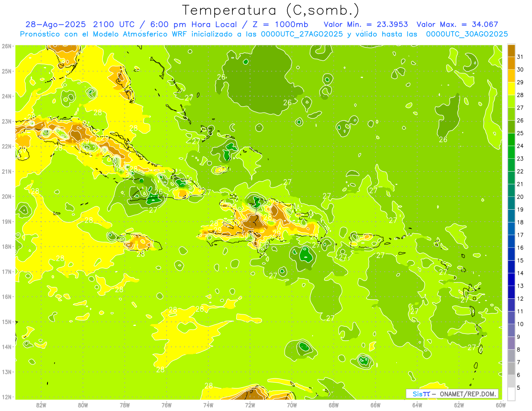The width and height of the screenshot is (532, 411).
Task: Click the "23N" latitude axis label
Action: coord(7,121)
